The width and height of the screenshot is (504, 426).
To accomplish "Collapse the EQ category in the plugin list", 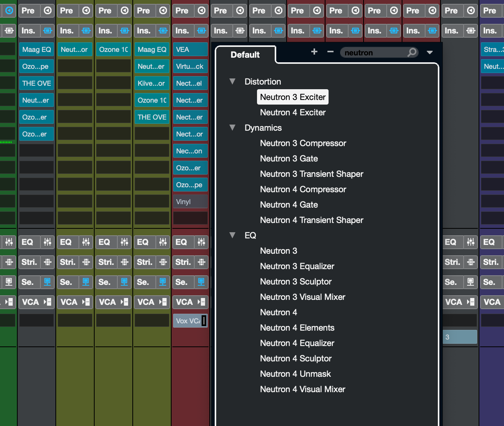I will [232, 235].
